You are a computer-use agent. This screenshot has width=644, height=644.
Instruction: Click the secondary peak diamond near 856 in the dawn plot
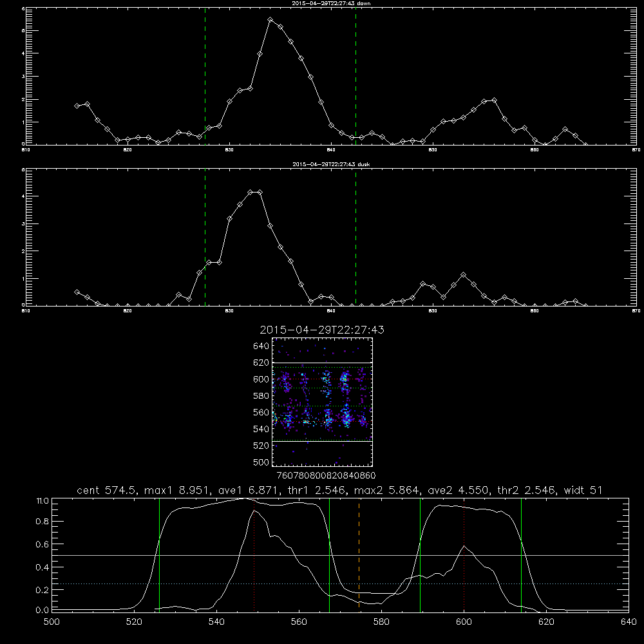pos(494,100)
